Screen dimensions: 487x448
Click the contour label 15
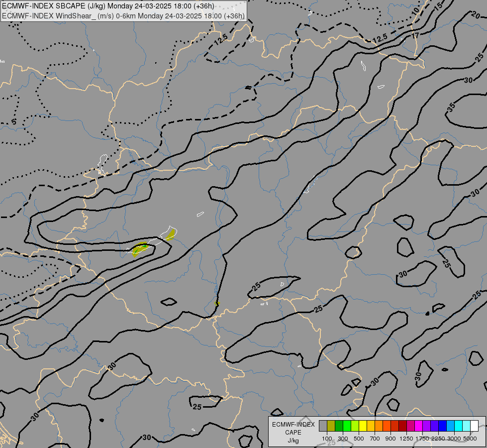(x=438, y=7)
